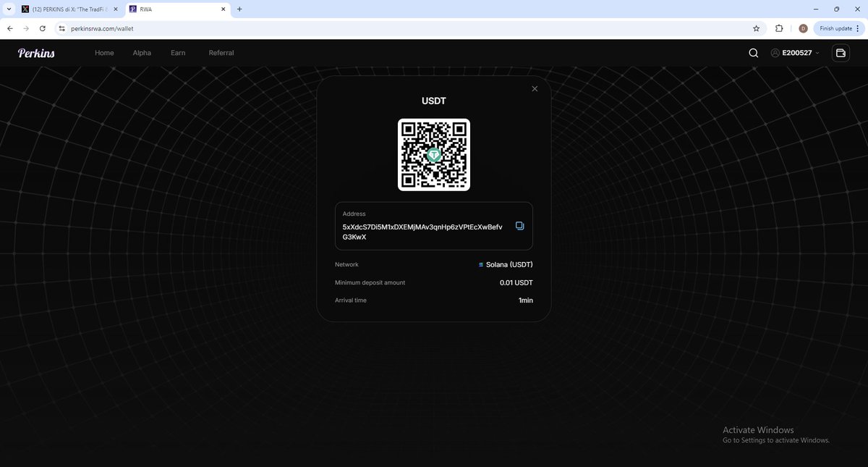Go to the Home menu item

click(x=104, y=53)
